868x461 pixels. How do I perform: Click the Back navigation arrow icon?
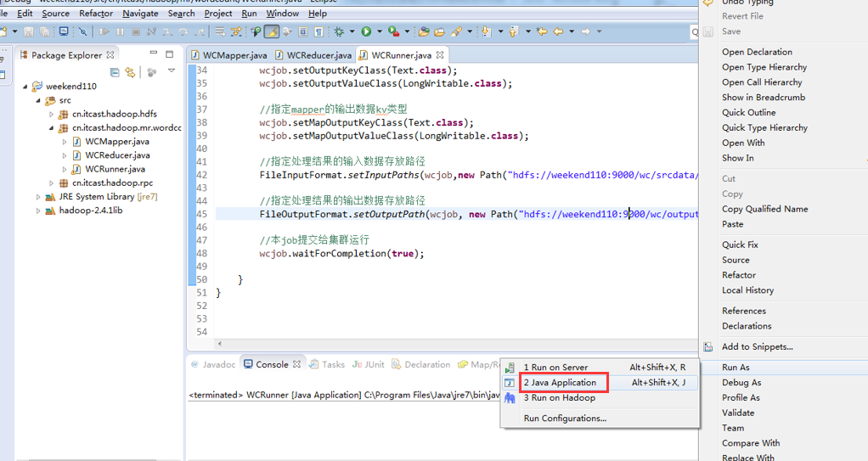pyautogui.click(x=558, y=31)
